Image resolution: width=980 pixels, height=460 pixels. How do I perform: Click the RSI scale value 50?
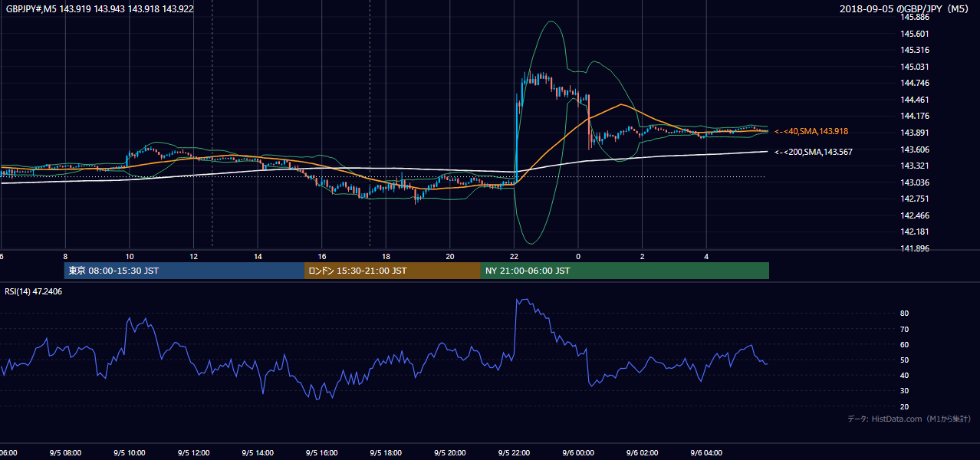pos(905,360)
